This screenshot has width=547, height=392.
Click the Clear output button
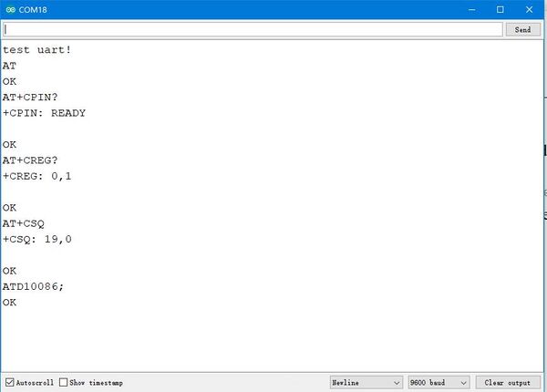tap(507, 383)
